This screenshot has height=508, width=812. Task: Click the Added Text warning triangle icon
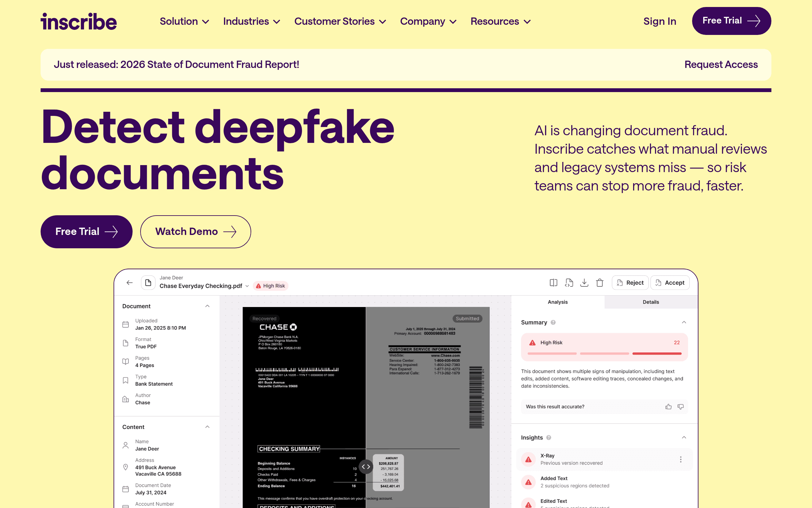[528, 482]
